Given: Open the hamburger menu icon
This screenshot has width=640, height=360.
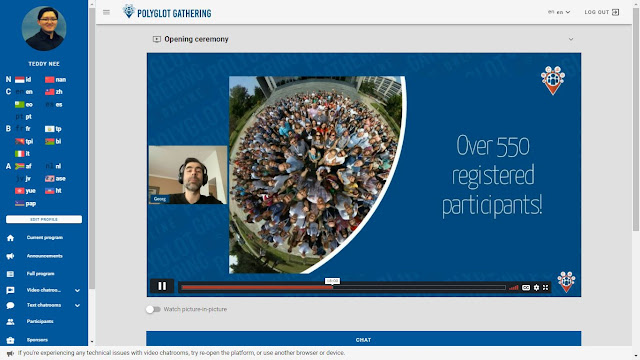Looking at the screenshot, I should (107, 12).
